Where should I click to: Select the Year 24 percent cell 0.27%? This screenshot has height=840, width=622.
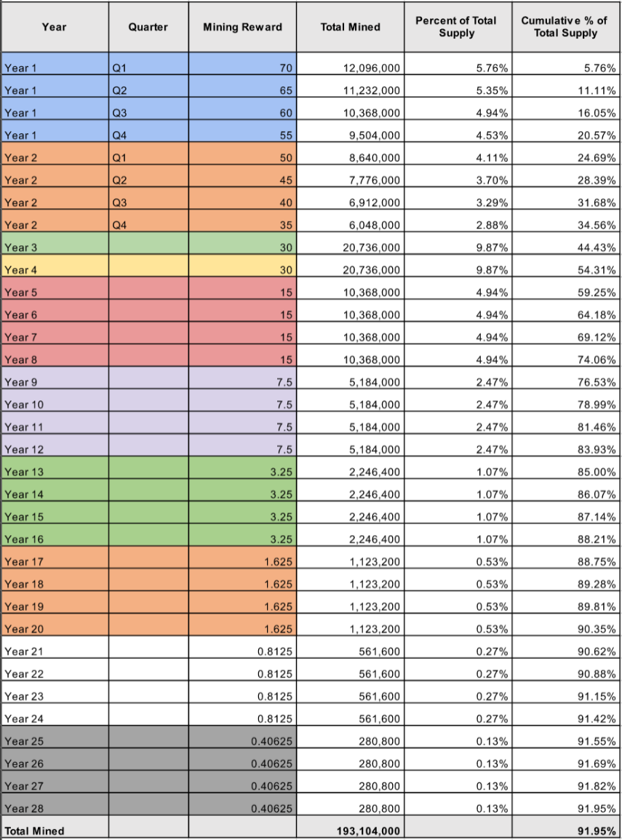458,716
